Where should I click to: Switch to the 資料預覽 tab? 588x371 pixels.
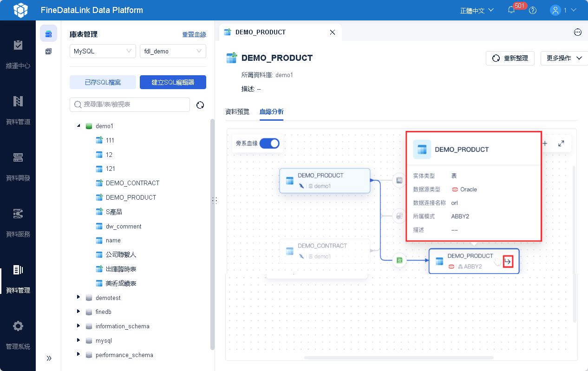[237, 111]
